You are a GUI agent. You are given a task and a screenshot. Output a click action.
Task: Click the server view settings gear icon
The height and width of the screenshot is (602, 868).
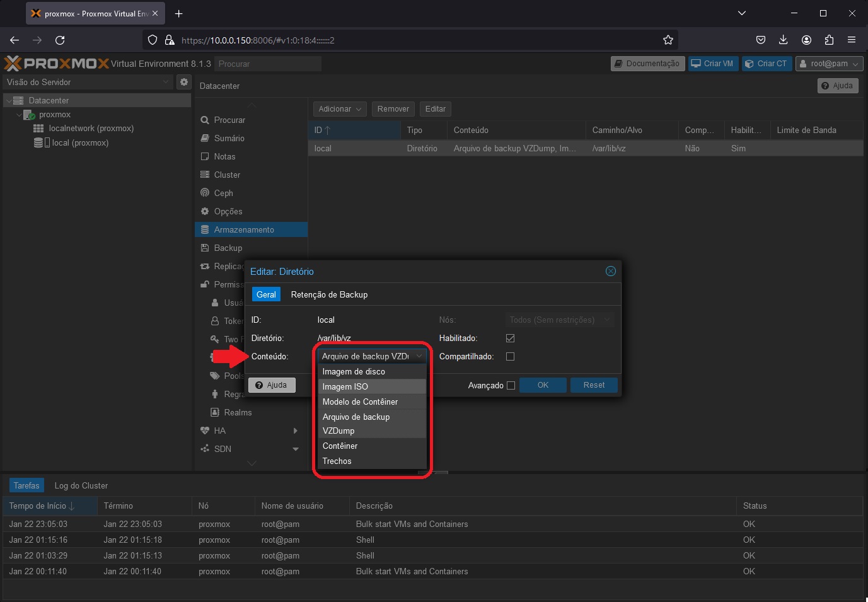(184, 82)
